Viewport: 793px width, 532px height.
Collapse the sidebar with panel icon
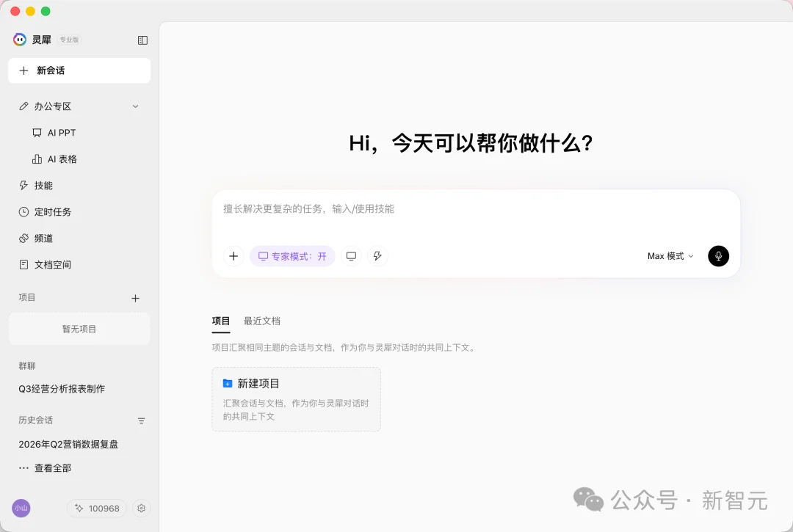[142, 40]
